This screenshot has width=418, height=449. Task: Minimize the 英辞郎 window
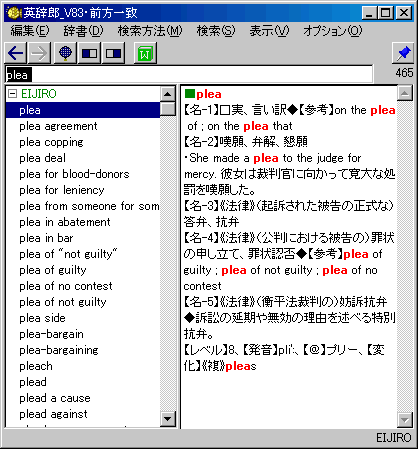point(369,13)
